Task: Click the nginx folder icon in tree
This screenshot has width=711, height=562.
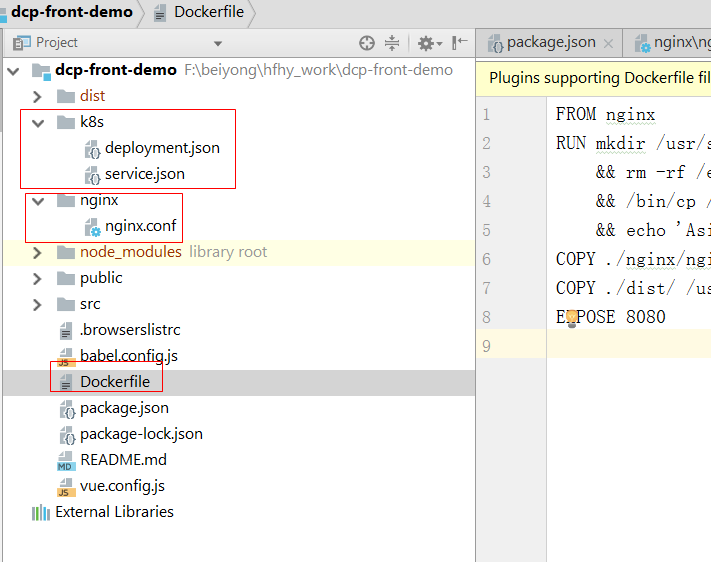Action: pos(66,200)
